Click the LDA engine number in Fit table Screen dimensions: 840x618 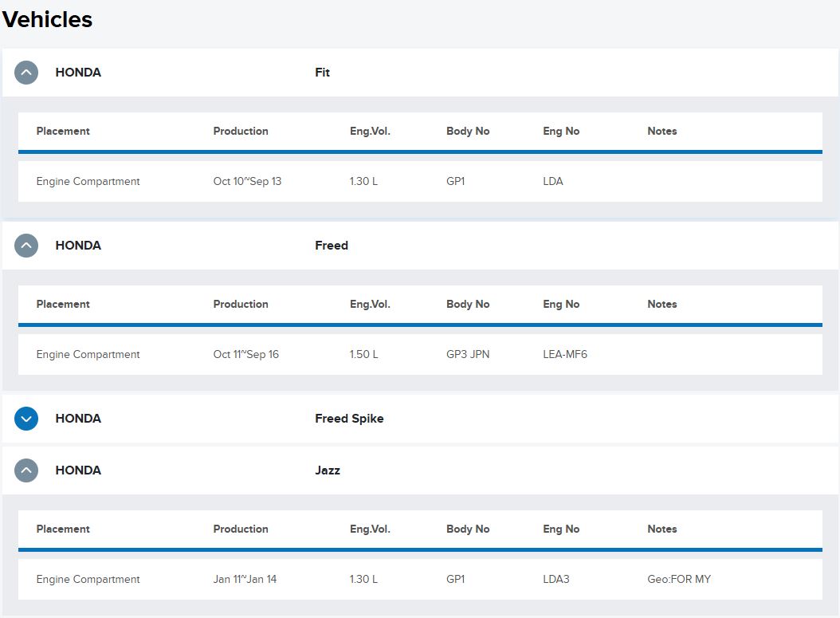click(553, 181)
